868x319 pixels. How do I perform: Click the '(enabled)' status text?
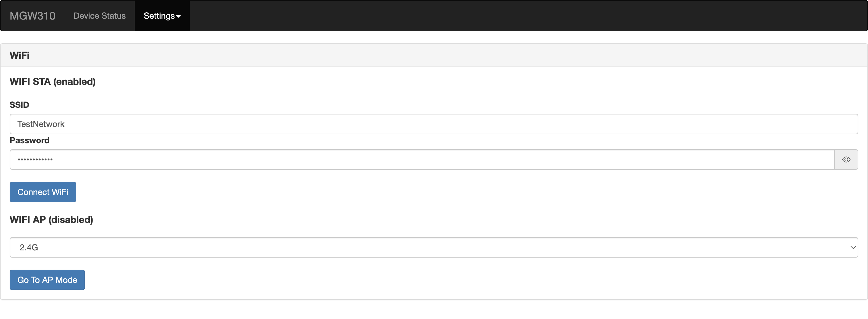[74, 82]
